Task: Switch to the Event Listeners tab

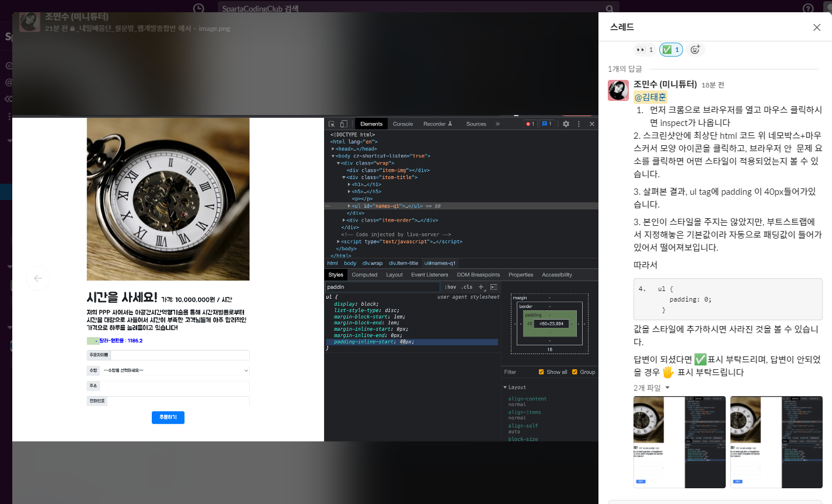Action: (429, 275)
